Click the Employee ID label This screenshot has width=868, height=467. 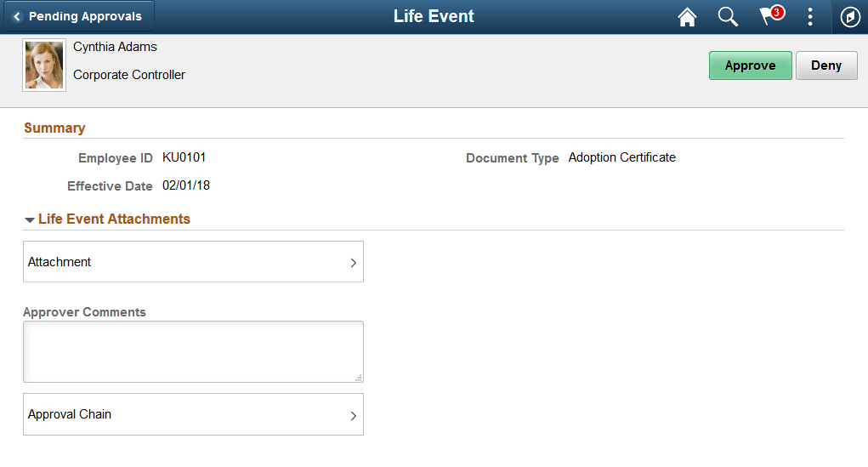point(115,158)
